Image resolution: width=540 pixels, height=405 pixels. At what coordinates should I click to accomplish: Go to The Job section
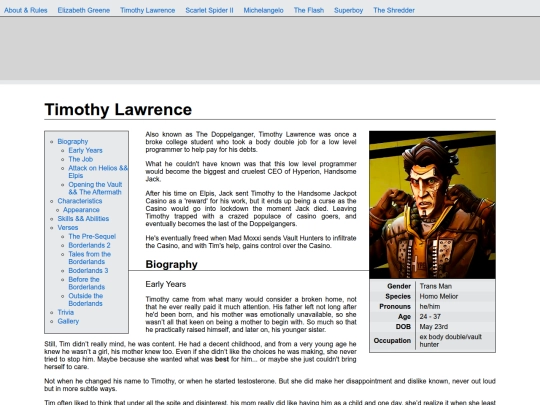coord(81,159)
